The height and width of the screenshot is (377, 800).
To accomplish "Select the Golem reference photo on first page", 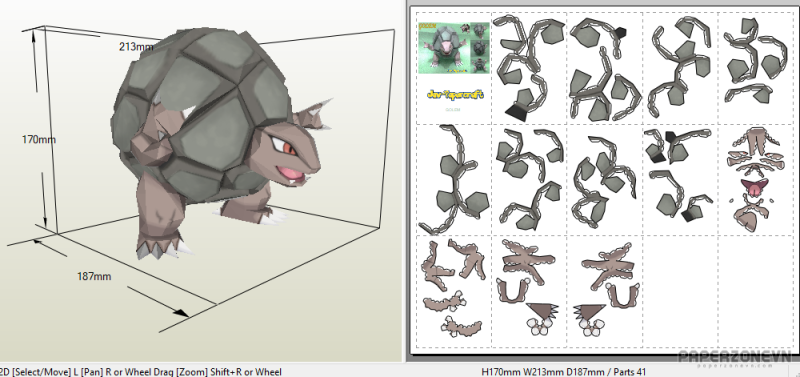I will coord(454,47).
